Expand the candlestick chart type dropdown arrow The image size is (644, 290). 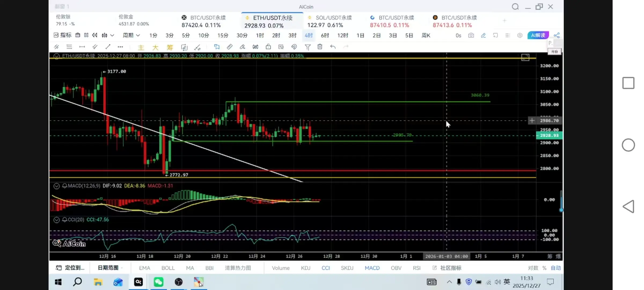pos(112,35)
